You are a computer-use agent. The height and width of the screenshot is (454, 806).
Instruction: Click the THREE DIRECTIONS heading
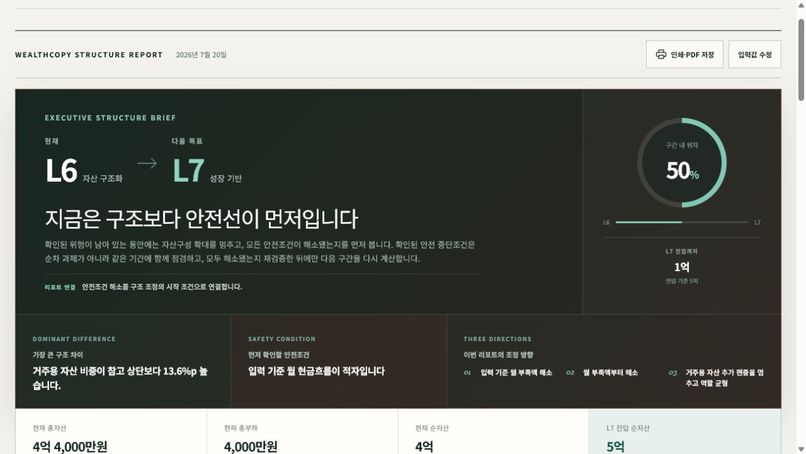[497, 339]
